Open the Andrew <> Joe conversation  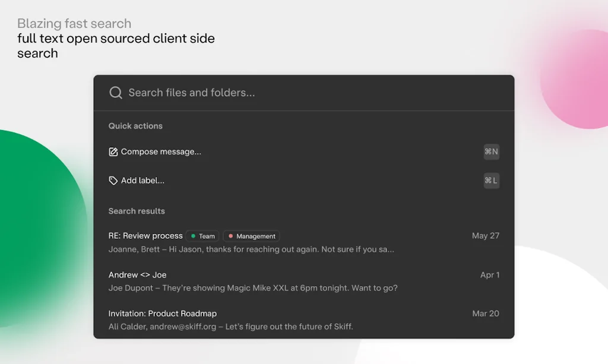tap(137, 275)
